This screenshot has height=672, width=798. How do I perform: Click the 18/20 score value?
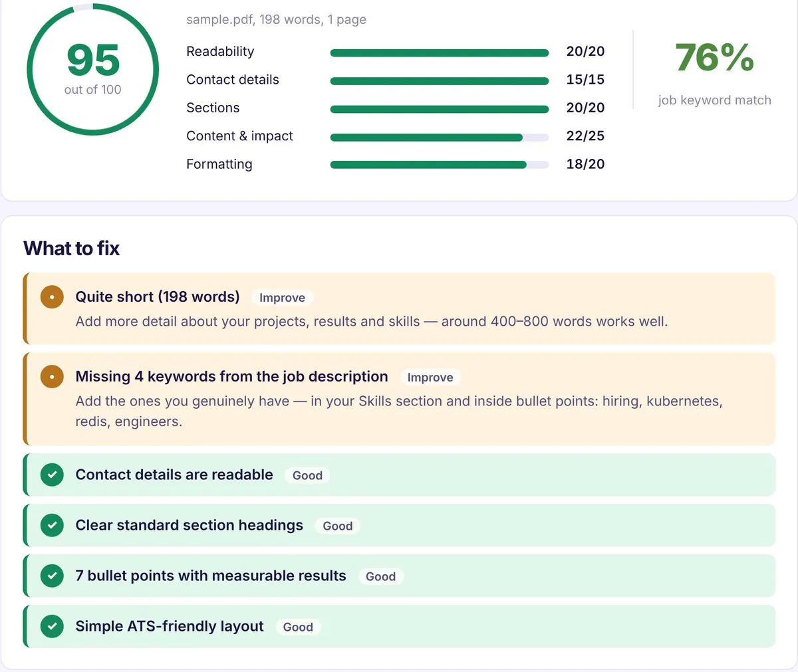pos(585,164)
